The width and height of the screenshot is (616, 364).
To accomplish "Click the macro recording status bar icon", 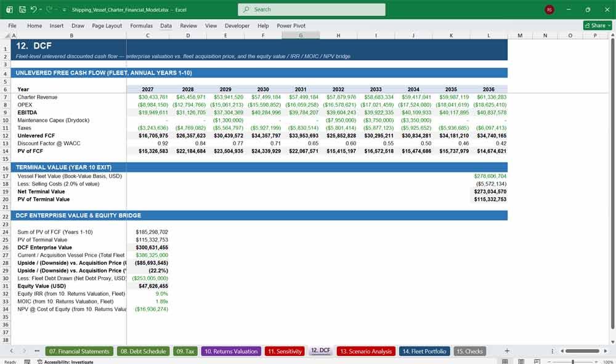I will pyautogui.click(x=27, y=362).
